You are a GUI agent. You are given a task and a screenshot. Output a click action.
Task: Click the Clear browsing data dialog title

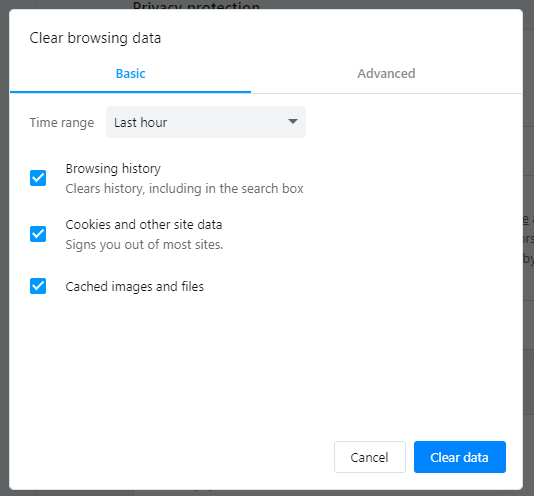[95, 38]
